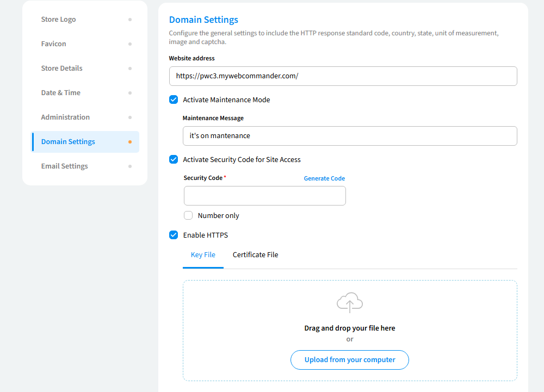This screenshot has width=544, height=392.
Task: Open the Administration settings page
Action: [65, 117]
